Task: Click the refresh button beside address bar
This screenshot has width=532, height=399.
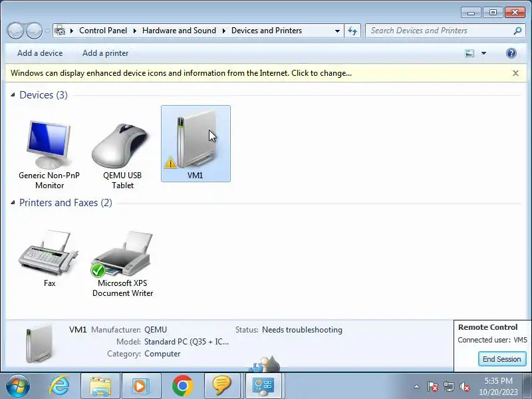Action: click(352, 31)
